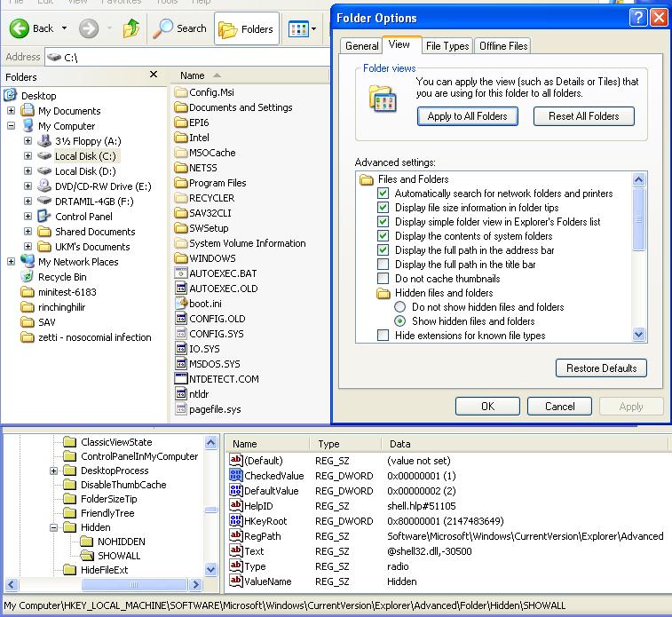This screenshot has width=672, height=617.
Task: Select DVD/CD-RW Drive (E:) icon
Action: 44,186
